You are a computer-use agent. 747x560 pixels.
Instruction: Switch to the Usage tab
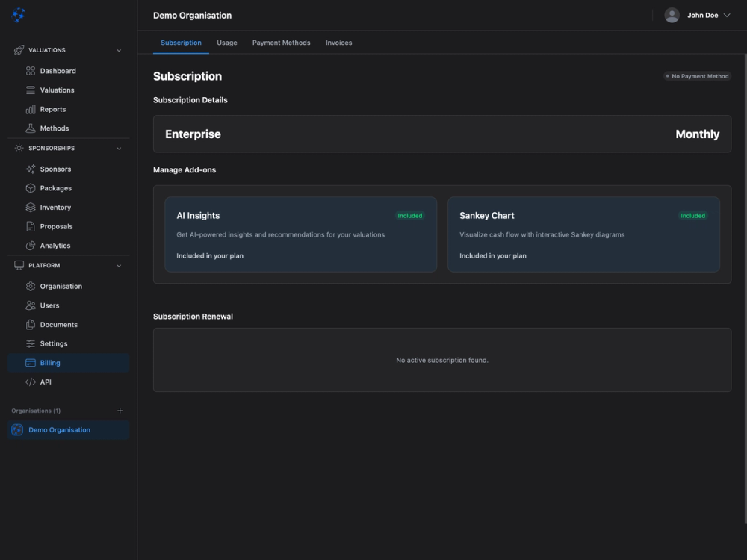click(226, 43)
